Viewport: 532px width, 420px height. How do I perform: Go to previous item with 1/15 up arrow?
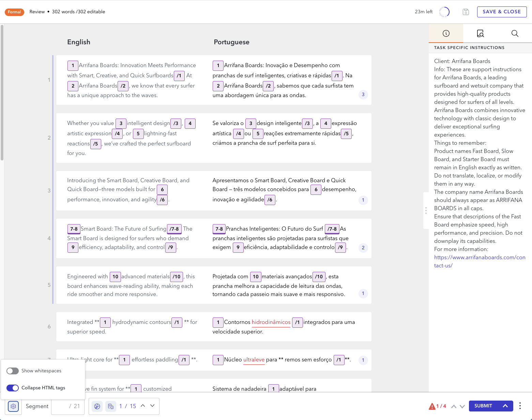(143, 405)
